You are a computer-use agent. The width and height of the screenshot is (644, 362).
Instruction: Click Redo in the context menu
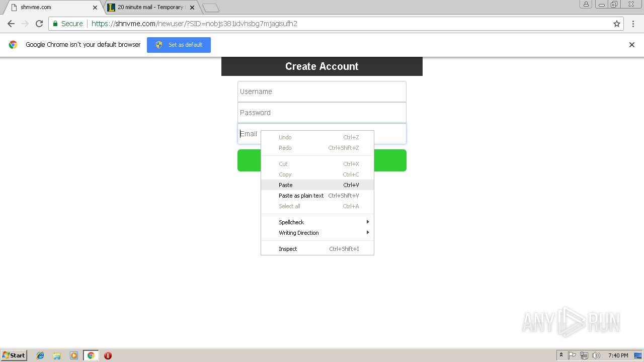coord(317,148)
